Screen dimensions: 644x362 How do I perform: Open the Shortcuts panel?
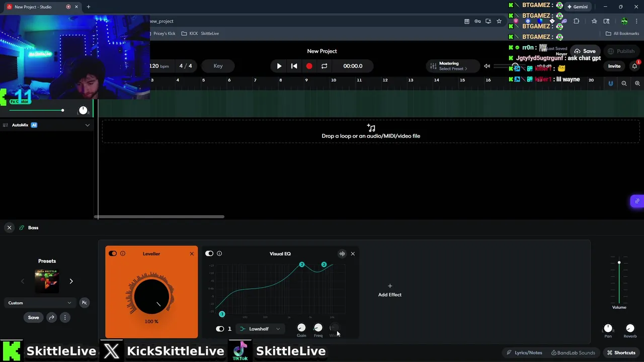[621, 352]
